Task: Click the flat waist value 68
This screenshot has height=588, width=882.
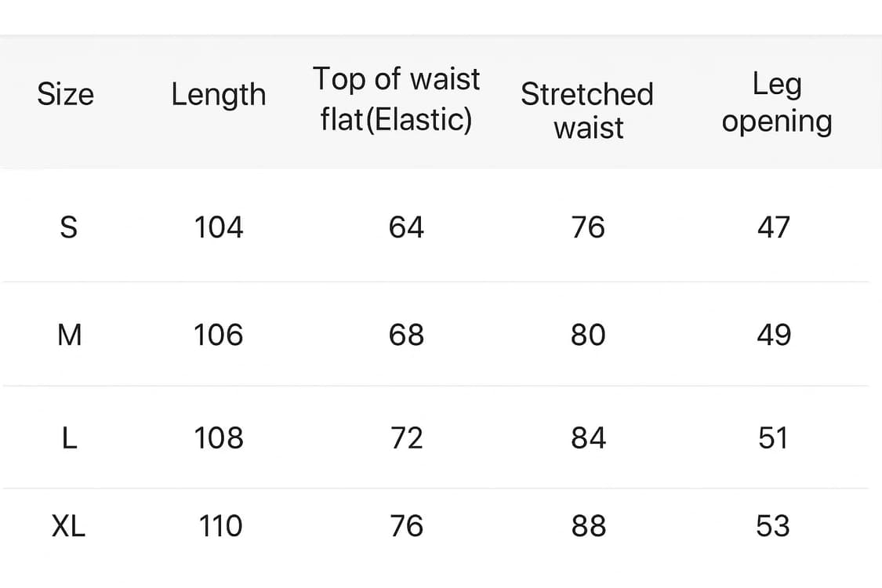Action: click(406, 336)
